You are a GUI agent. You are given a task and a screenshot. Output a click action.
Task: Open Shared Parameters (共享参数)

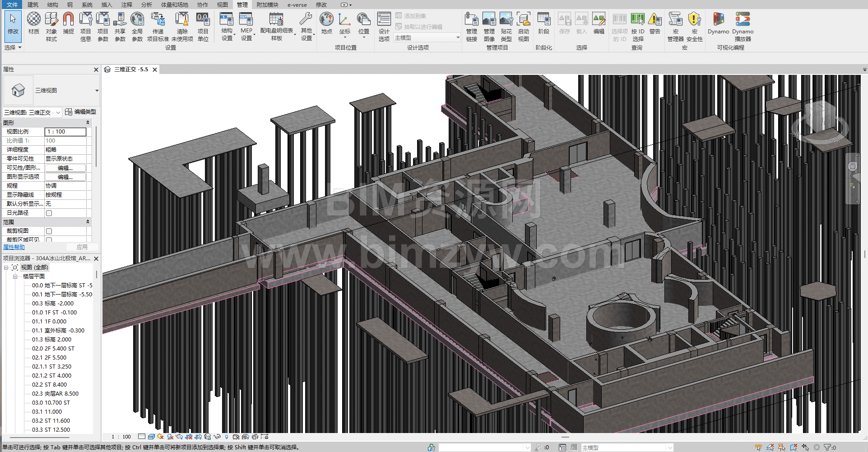pyautogui.click(x=120, y=27)
